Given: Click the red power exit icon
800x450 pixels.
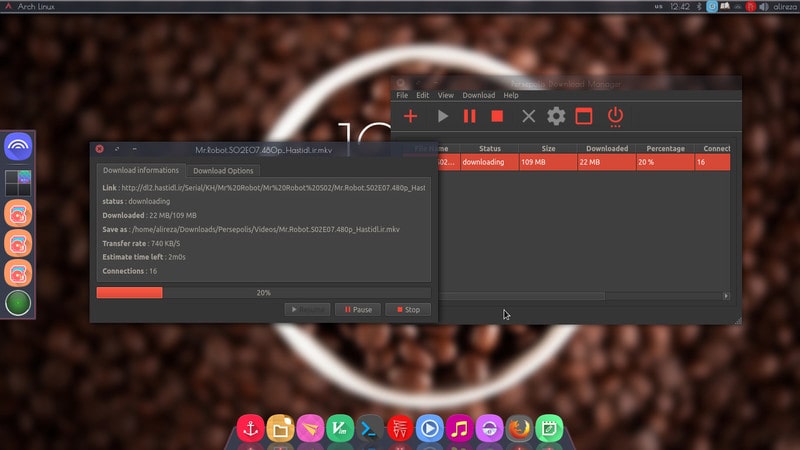Looking at the screenshot, I should [615, 116].
